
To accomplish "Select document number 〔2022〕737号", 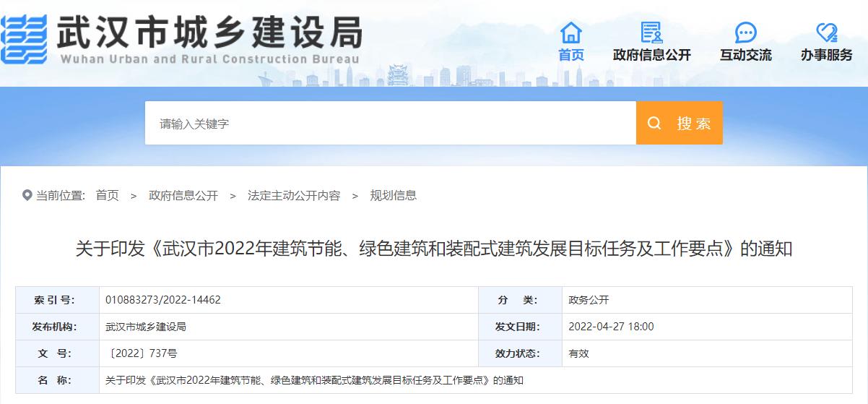I will (x=142, y=353).
